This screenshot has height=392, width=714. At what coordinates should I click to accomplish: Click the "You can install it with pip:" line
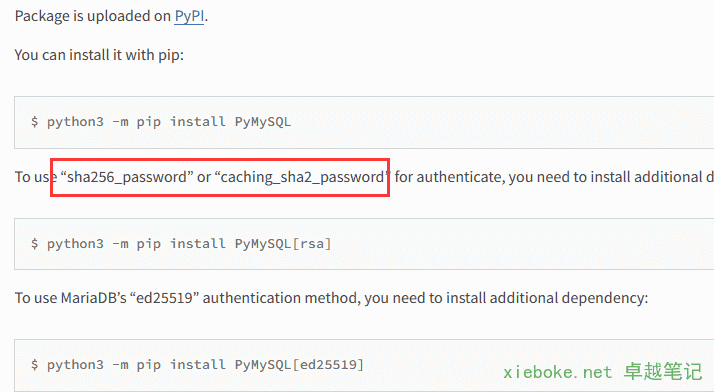click(x=99, y=55)
